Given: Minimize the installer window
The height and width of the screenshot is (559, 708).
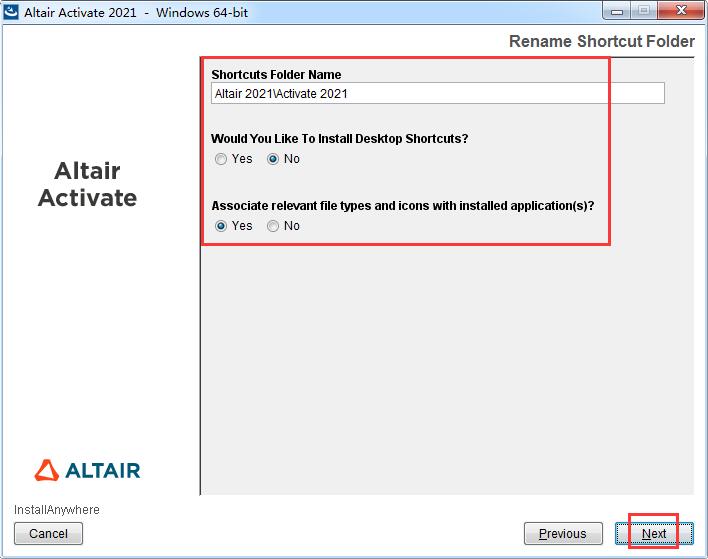Looking at the screenshot, I should [617, 11].
